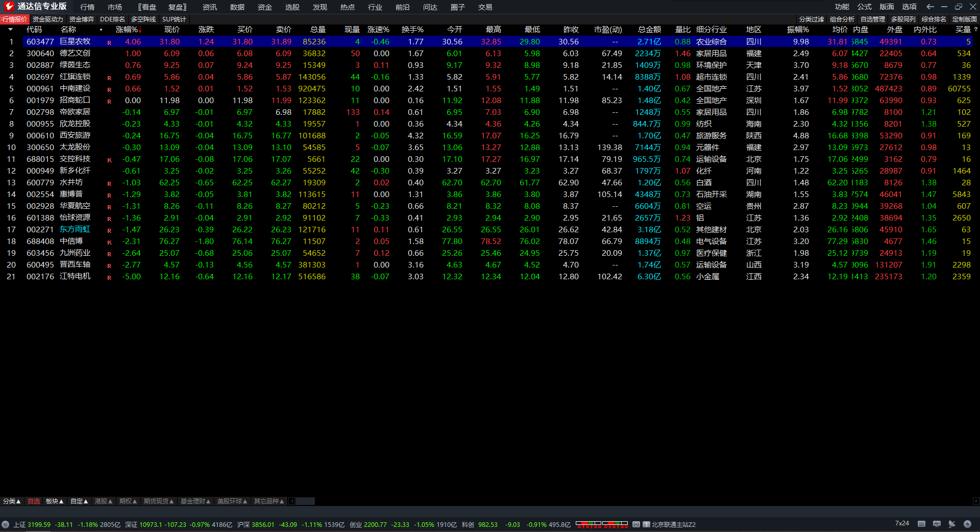
Task: Click the left scroll arrow in bottom tab bar
Action: click(x=292, y=501)
